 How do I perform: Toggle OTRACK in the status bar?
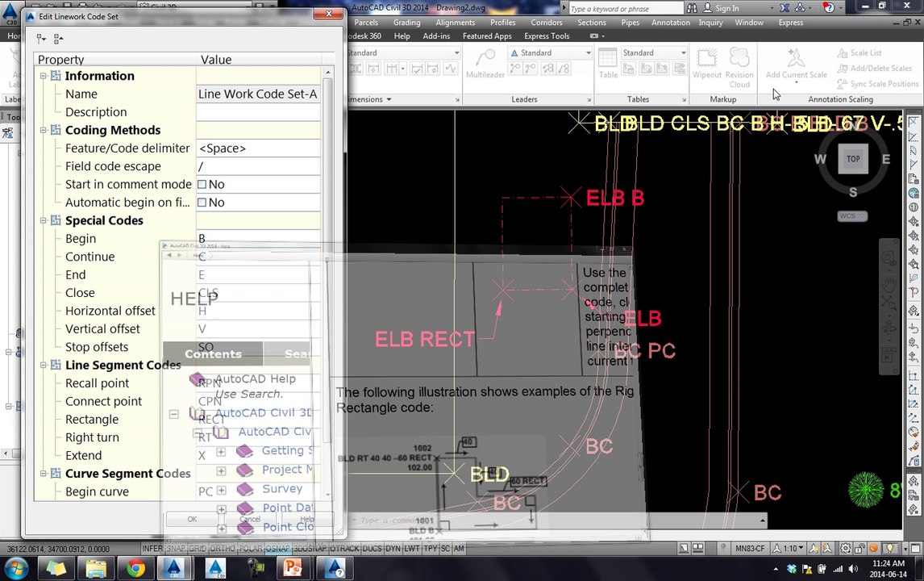[344, 549]
